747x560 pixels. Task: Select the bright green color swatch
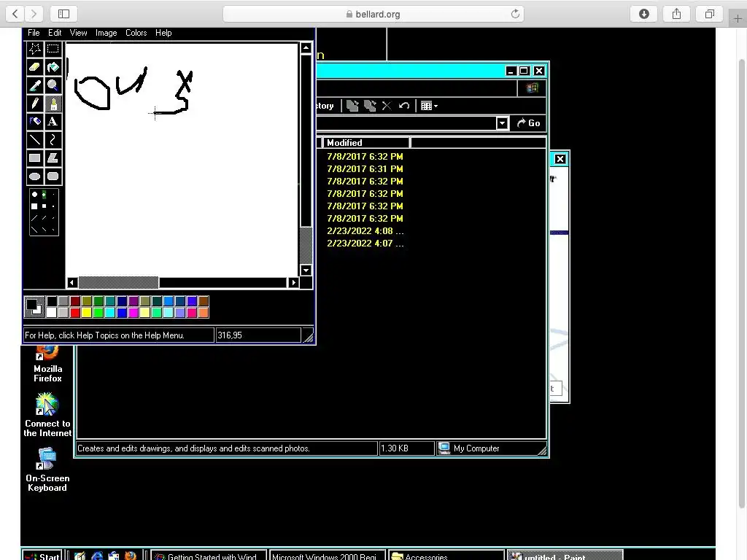click(98, 312)
